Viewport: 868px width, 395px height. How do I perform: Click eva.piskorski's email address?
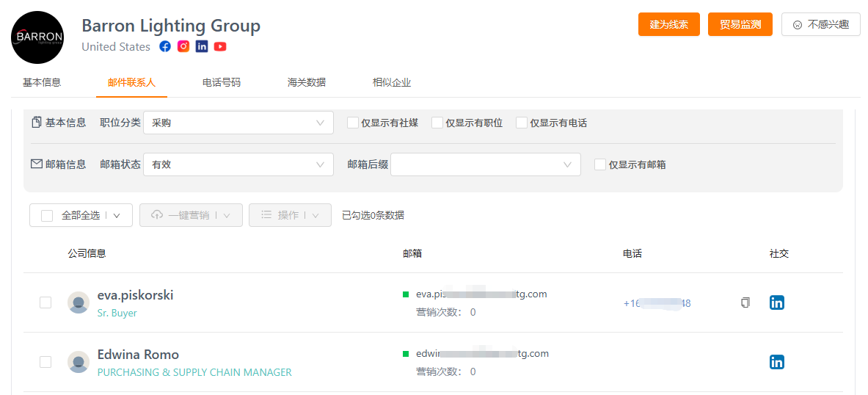pos(481,294)
